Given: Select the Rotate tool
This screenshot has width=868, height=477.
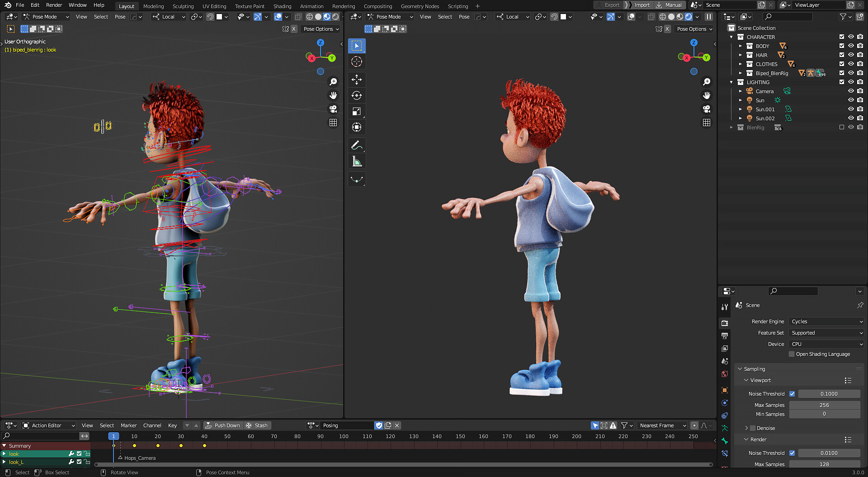Looking at the screenshot, I should [x=357, y=95].
